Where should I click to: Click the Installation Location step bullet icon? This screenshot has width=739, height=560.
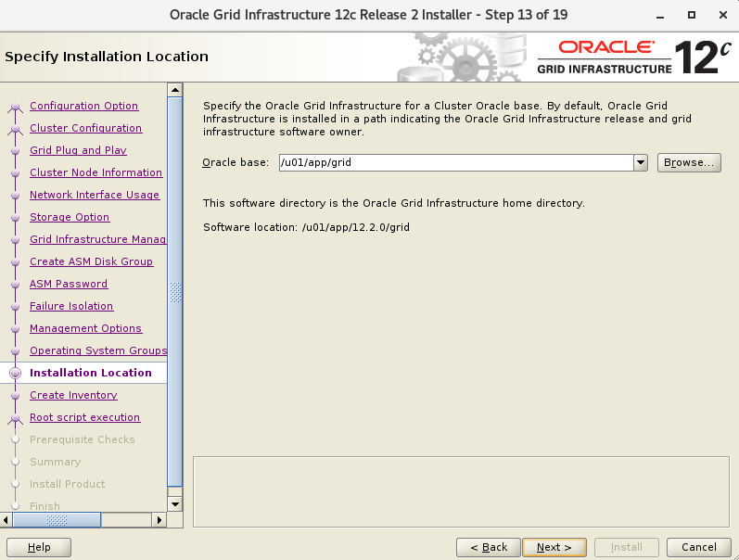point(15,373)
